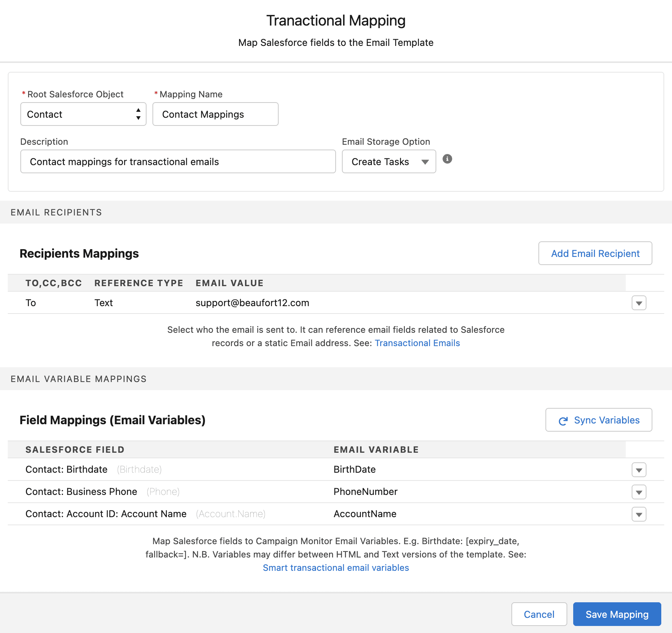Click the REFERENCE TYPE column header
This screenshot has height=633, width=672.
(139, 283)
